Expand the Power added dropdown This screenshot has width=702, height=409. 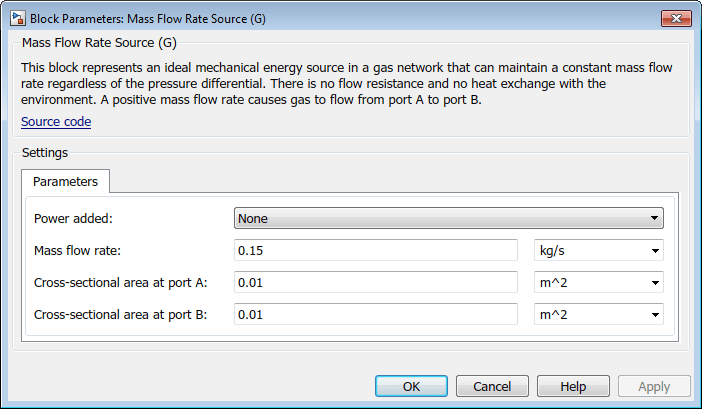[x=449, y=218]
